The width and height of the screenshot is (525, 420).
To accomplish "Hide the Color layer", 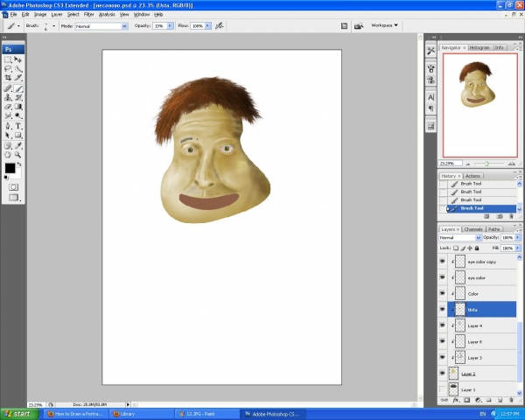I will click(443, 293).
